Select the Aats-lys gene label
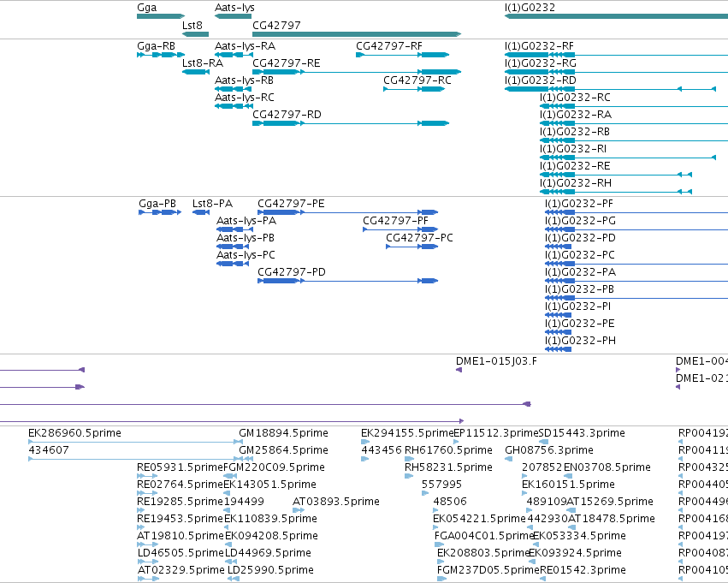Viewport: 728px width, 583px height. (x=234, y=8)
